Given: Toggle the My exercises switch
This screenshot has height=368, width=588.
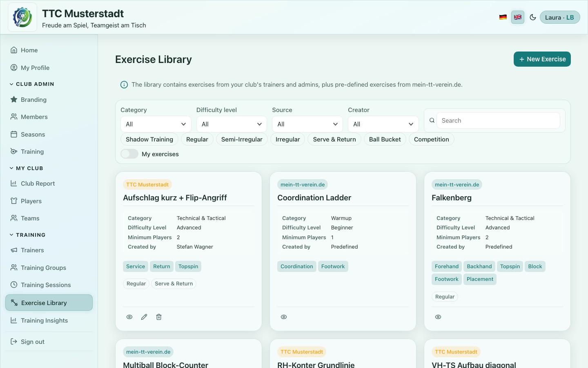Looking at the screenshot, I should [129, 154].
